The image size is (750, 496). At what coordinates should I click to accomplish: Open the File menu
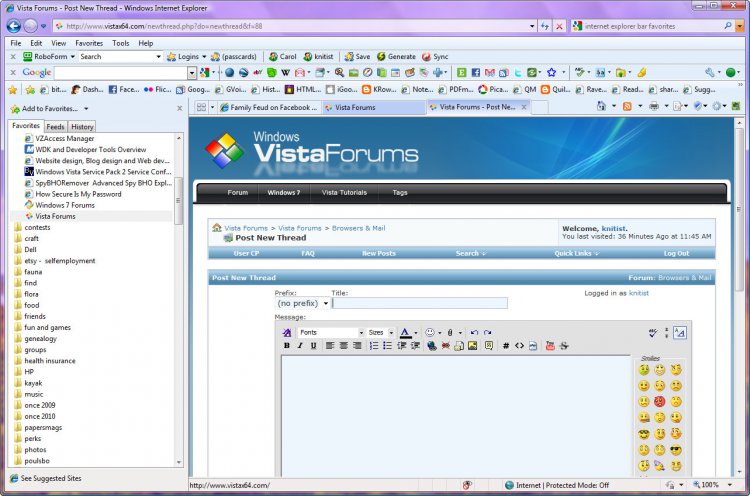click(x=16, y=43)
